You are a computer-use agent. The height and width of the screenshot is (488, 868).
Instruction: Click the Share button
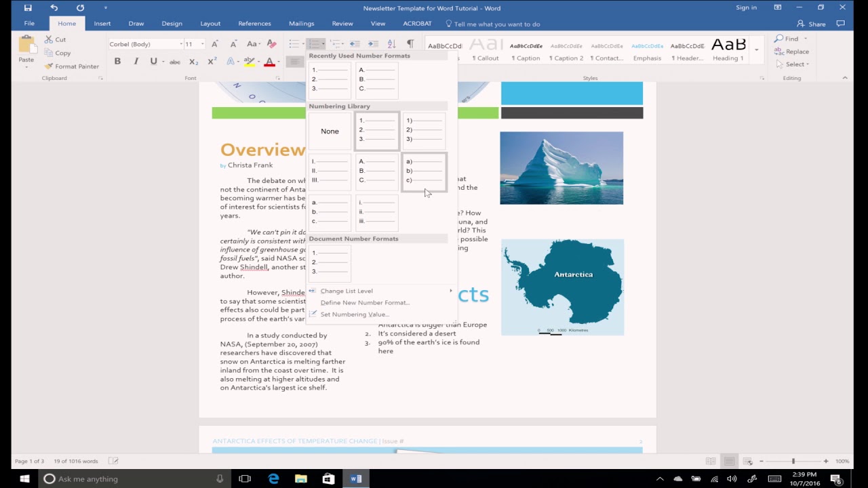coord(811,24)
